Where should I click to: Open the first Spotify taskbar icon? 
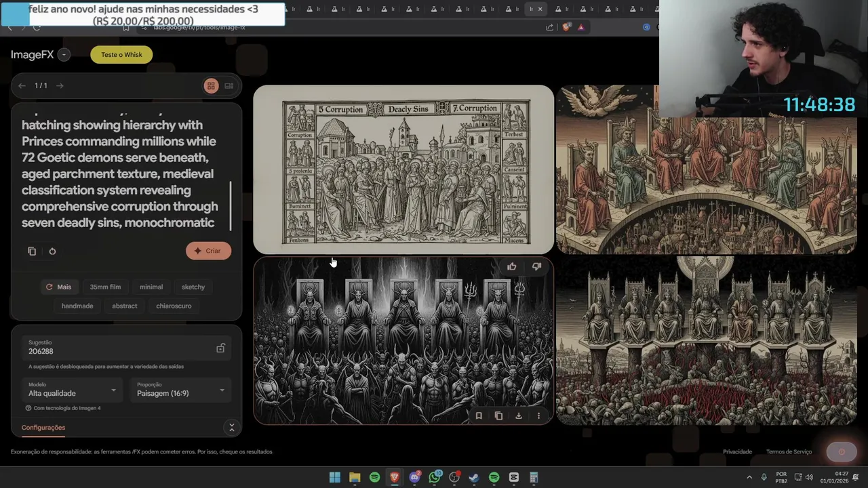[375, 477]
